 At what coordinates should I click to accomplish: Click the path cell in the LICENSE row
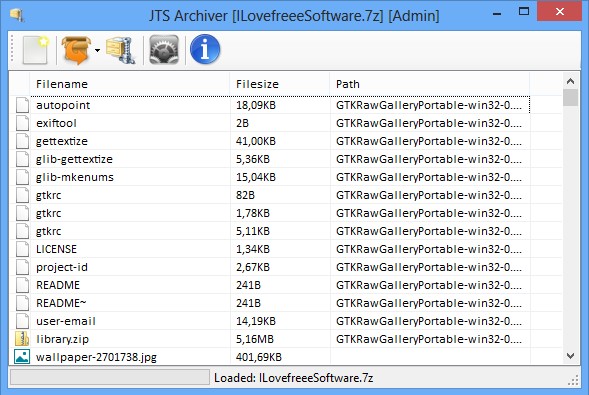tap(429, 249)
